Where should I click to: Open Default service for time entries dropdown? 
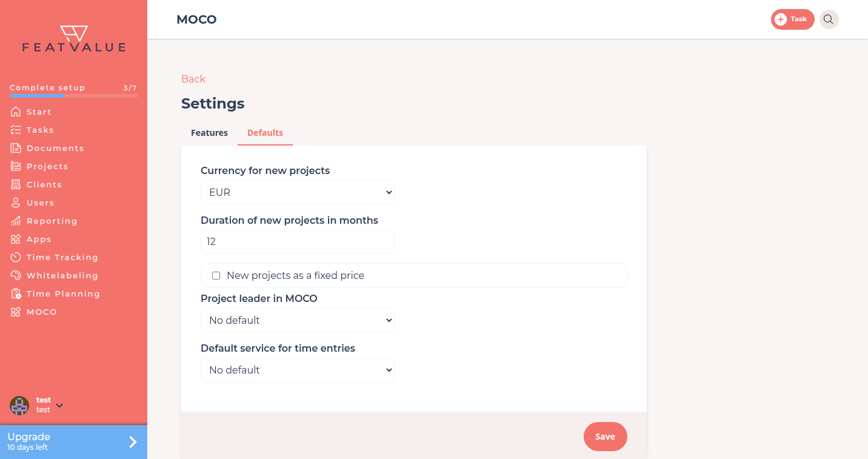tap(298, 370)
